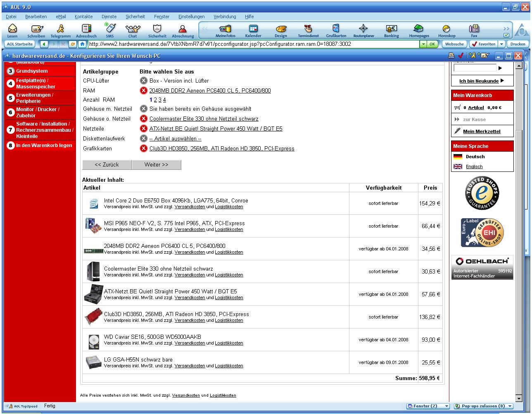Expand more toolbar icons chevron
Screen dimensions: 532x414
(506, 29)
